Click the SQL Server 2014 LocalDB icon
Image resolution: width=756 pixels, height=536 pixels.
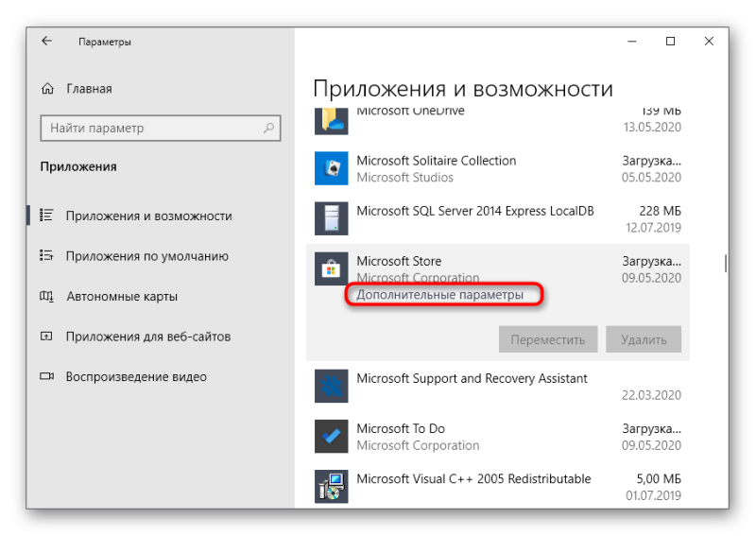(332, 218)
